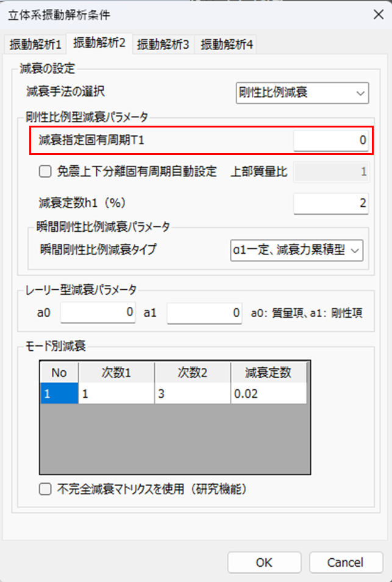
Task: Click the 減衰指定固有周期T1 input field
Action: [330, 140]
